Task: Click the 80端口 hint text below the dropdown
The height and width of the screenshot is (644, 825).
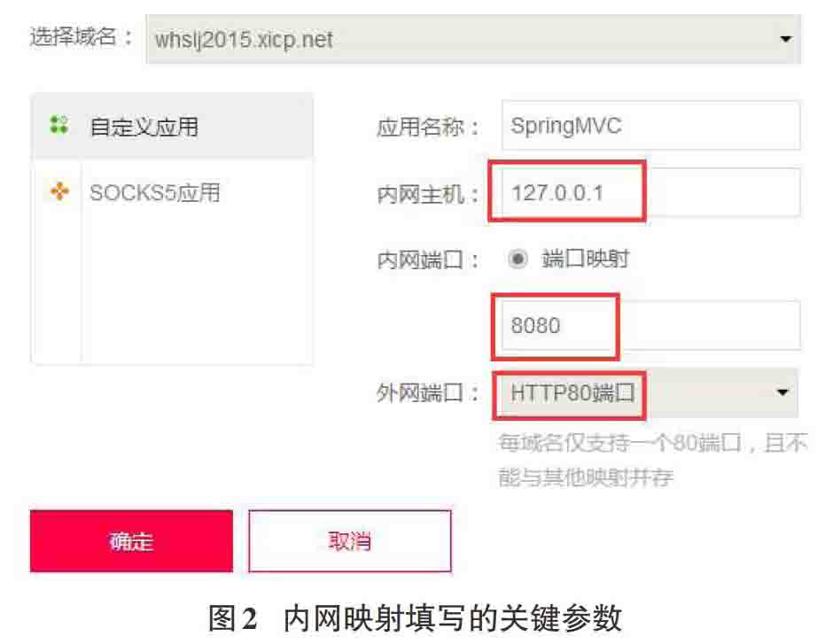Action: click(652, 461)
